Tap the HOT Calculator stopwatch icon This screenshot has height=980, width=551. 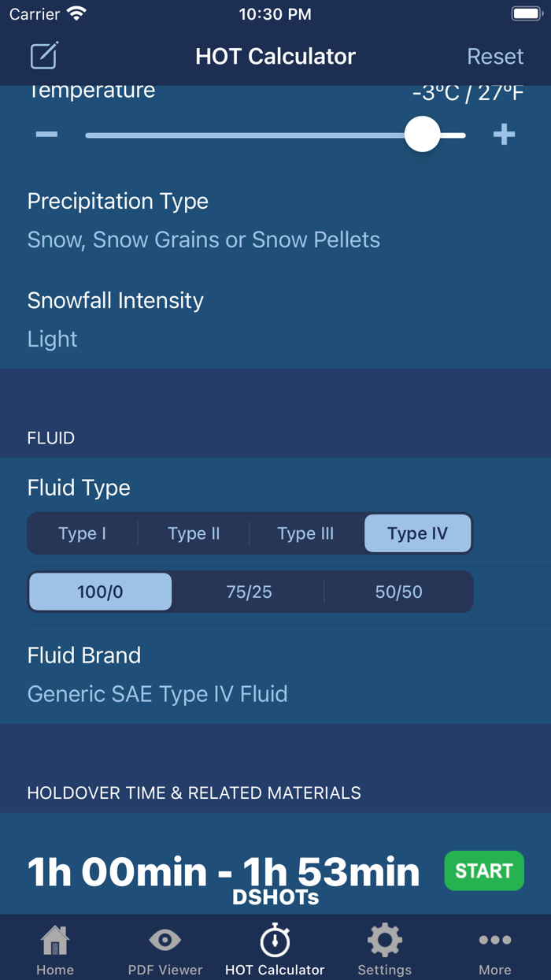pyautogui.click(x=275, y=941)
